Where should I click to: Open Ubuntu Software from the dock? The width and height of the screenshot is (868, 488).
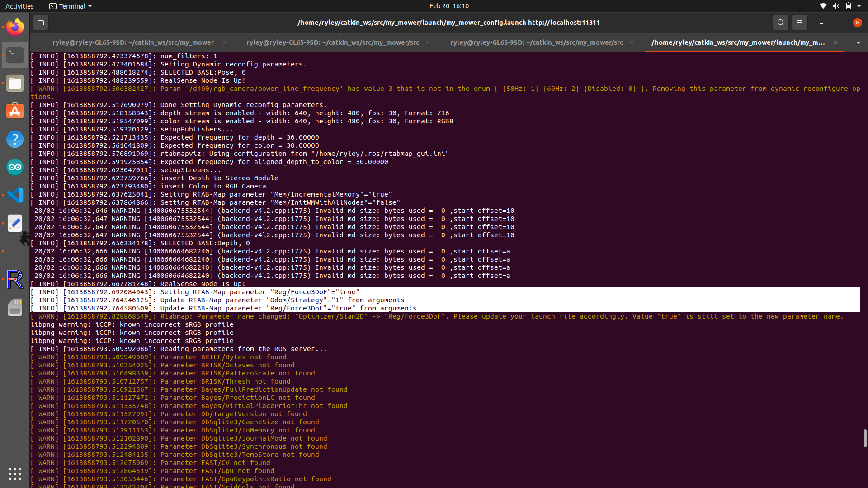tap(15, 111)
